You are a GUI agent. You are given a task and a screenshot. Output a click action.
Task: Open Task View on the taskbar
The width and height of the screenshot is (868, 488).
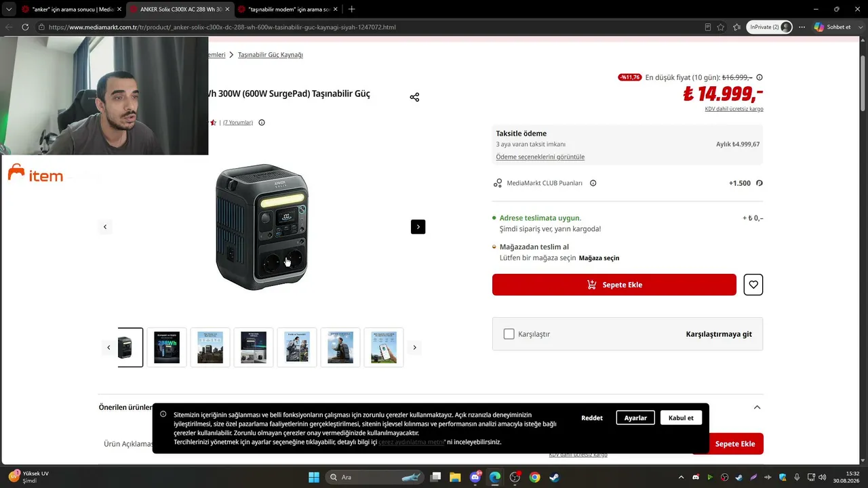(x=437, y=477)
